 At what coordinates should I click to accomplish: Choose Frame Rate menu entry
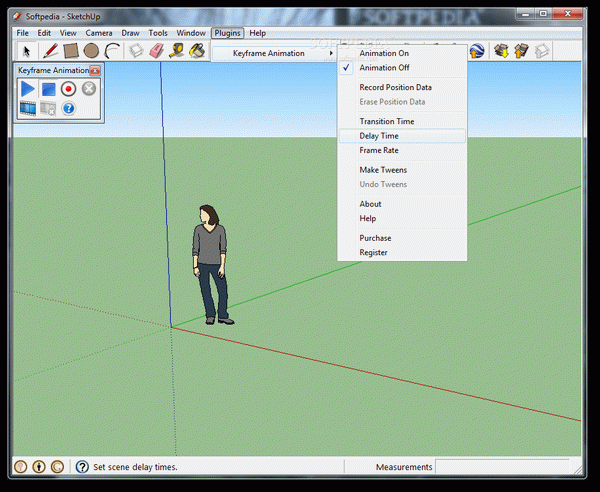[x=402, y=150]
